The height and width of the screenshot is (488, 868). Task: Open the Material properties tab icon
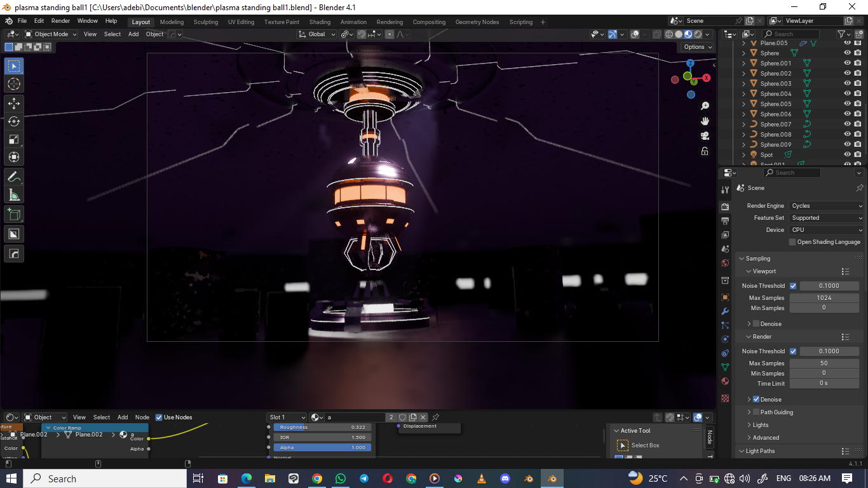(725, 381)
